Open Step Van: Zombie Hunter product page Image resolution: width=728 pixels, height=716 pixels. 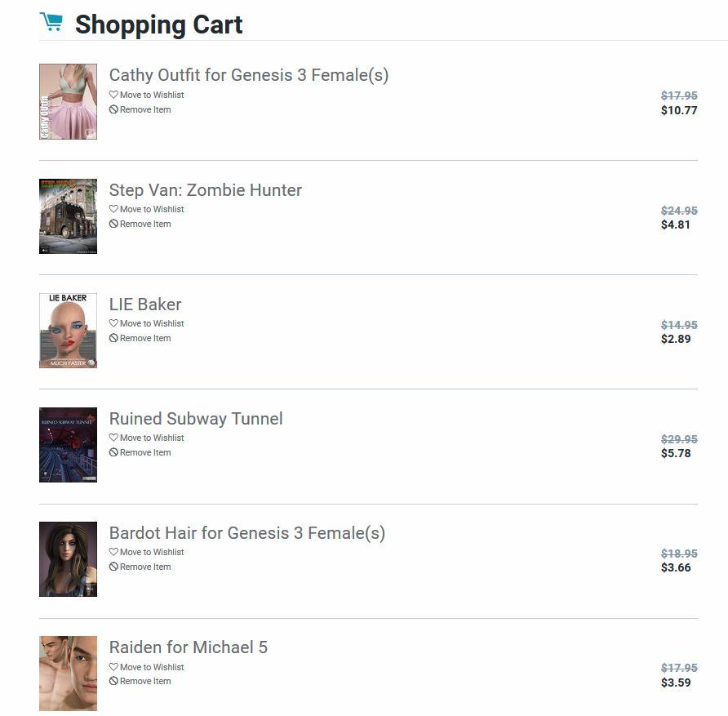205,190
